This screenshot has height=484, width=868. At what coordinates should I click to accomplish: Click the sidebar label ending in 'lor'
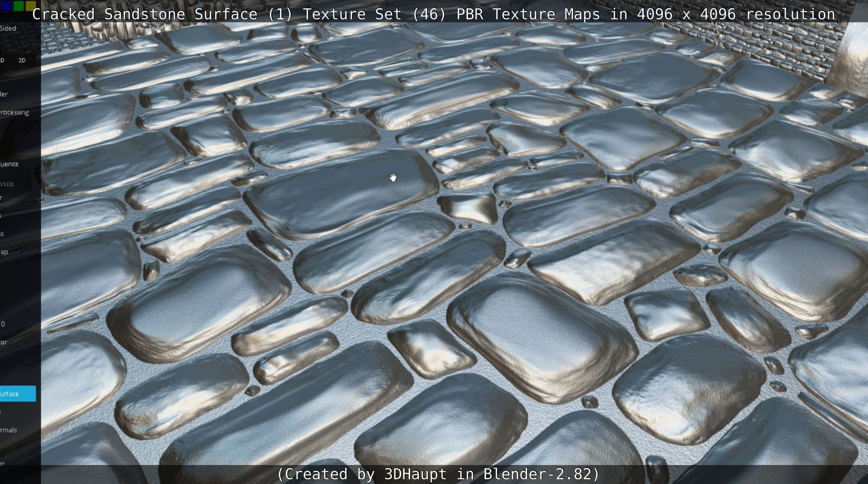(4, 343)
